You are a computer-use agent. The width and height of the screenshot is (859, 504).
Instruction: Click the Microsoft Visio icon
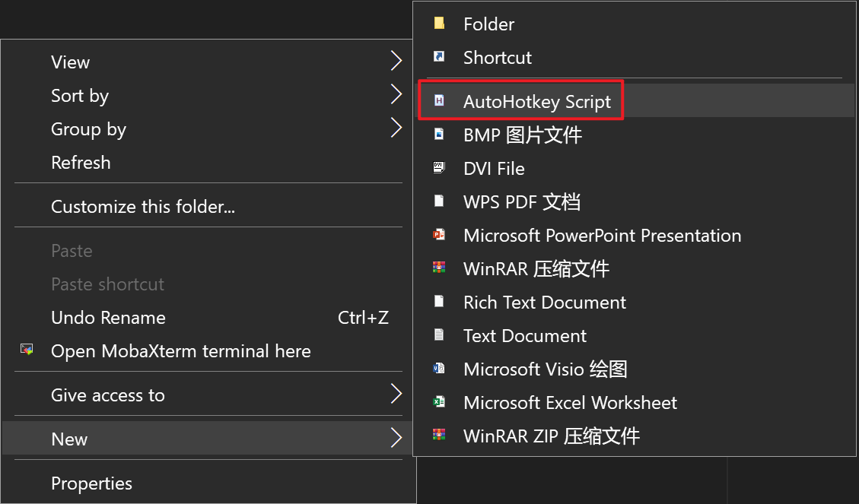point(439,368)
